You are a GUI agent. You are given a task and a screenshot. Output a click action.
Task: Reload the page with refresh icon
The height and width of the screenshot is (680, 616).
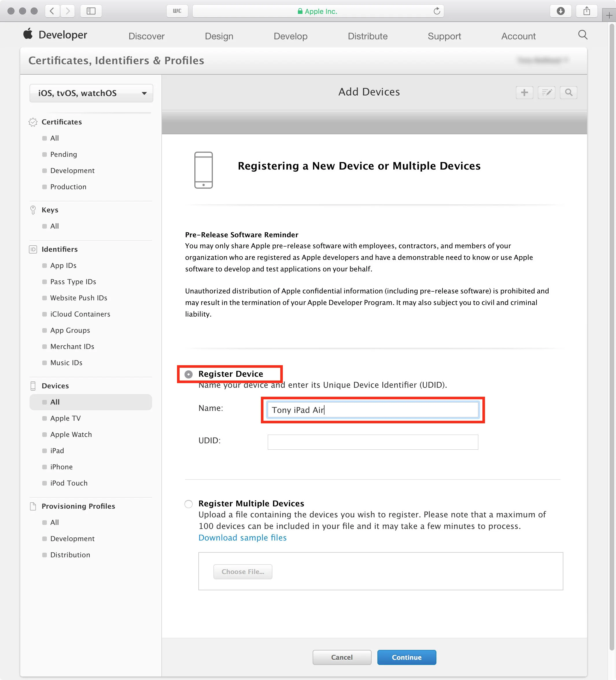pyautogui.click(x=437, y=11)
